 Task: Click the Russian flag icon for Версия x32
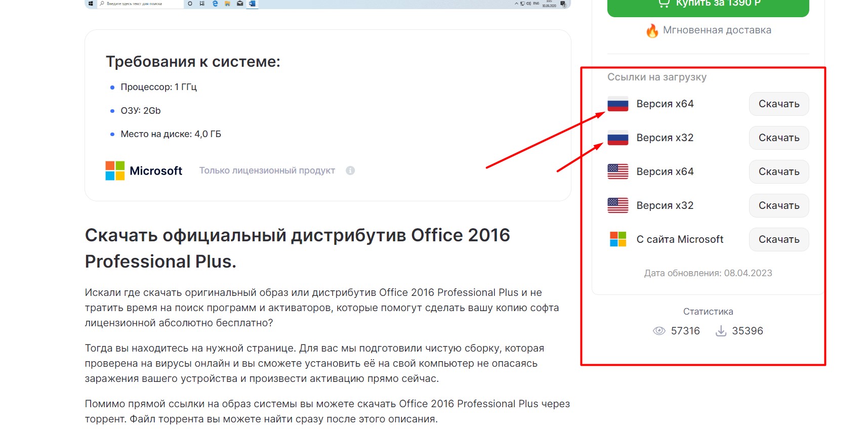[x=617, y=138]
